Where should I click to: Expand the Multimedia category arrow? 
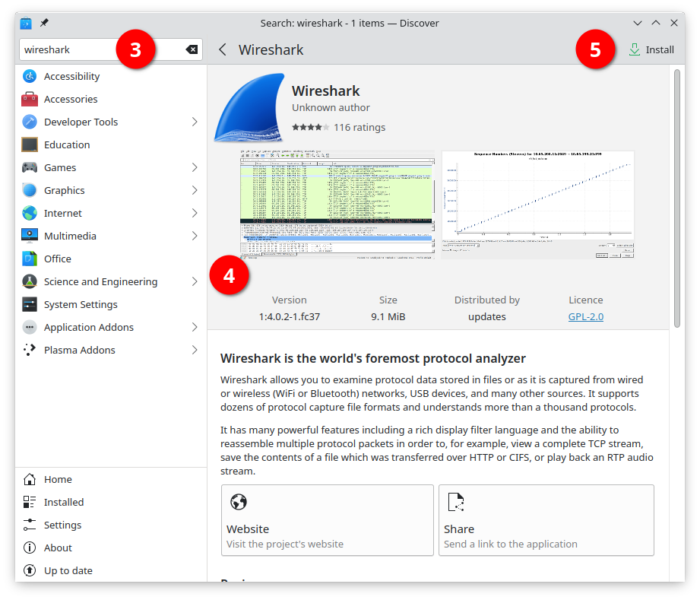click(x=195, y=236)
